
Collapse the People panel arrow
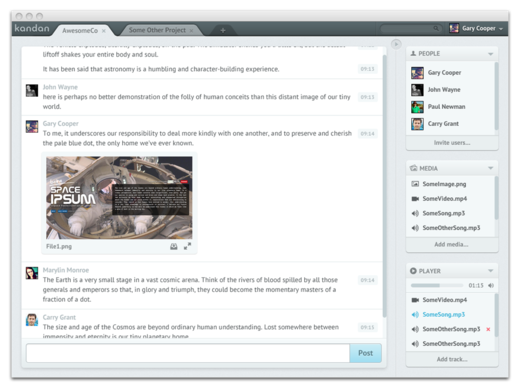point(490,54)
